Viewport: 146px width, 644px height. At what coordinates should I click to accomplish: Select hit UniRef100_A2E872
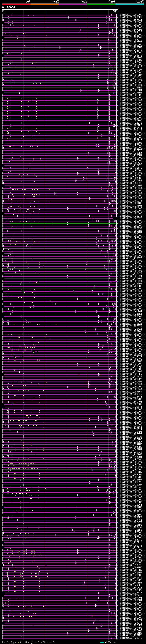click(131, 42)
